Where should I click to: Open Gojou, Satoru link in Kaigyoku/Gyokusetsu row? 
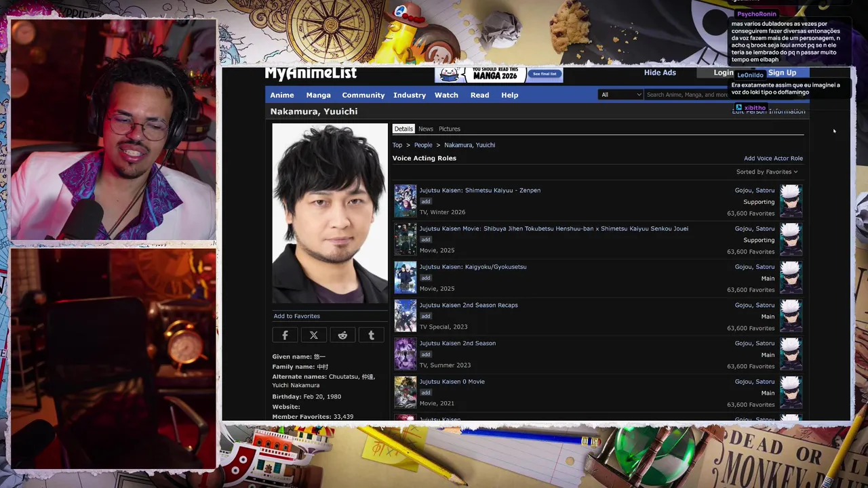(755, 267)
